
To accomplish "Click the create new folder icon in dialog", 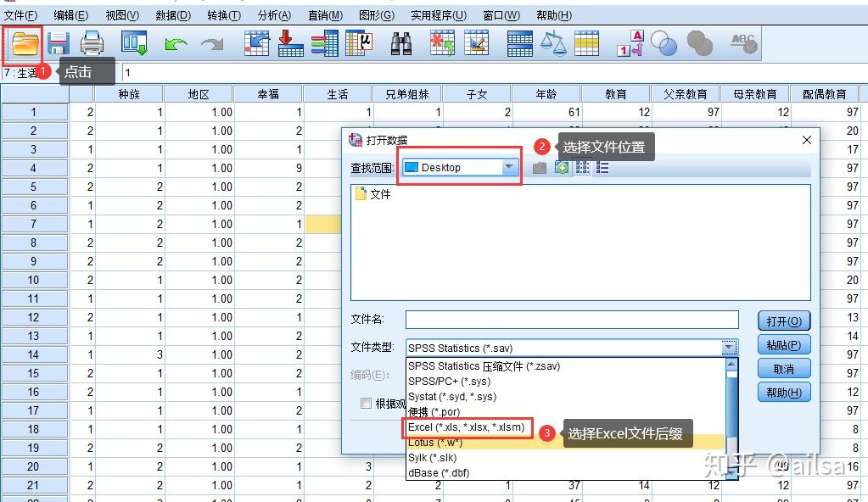I will (x=562, y=168).
